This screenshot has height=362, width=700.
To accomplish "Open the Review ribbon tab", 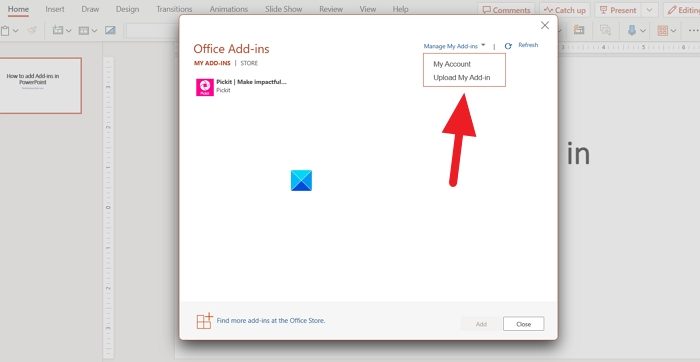I will (x=331, y=9).
